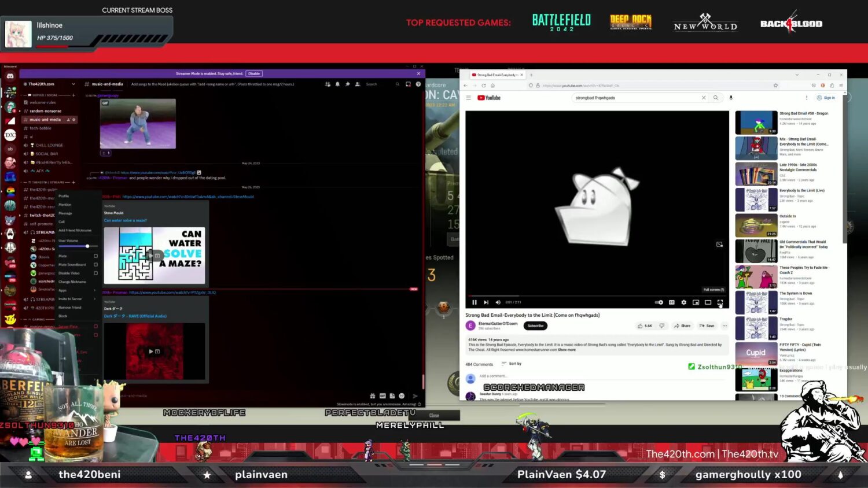Click the YouTube Share button
The width and height of the screenshot is (868, 488).
click(682, 326)
